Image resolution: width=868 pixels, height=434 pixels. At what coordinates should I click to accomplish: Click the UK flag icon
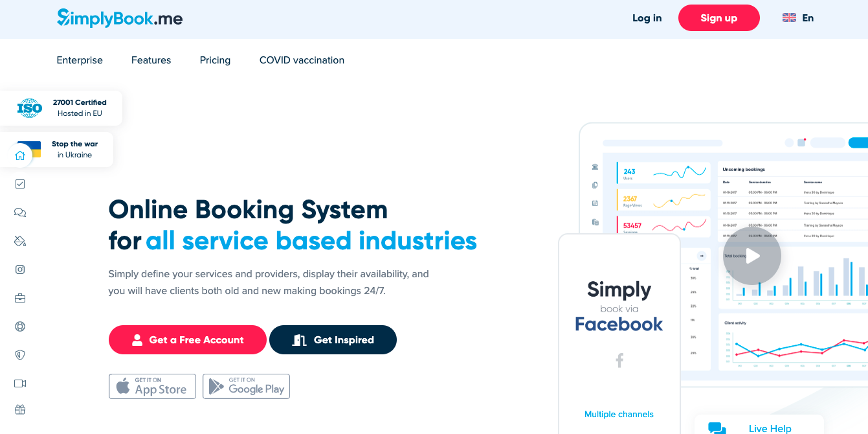pos(789,18)
